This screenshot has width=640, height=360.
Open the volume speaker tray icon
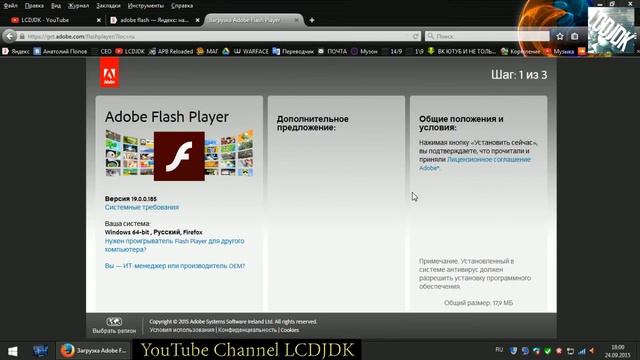click(592, 351)
